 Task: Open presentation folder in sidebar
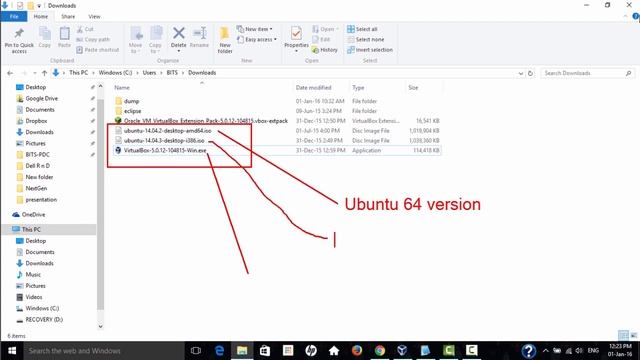pyautogui.click(x=41, y=200)
